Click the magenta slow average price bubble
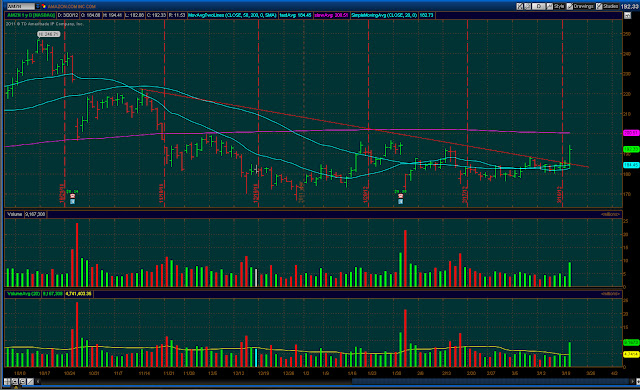 631,133
